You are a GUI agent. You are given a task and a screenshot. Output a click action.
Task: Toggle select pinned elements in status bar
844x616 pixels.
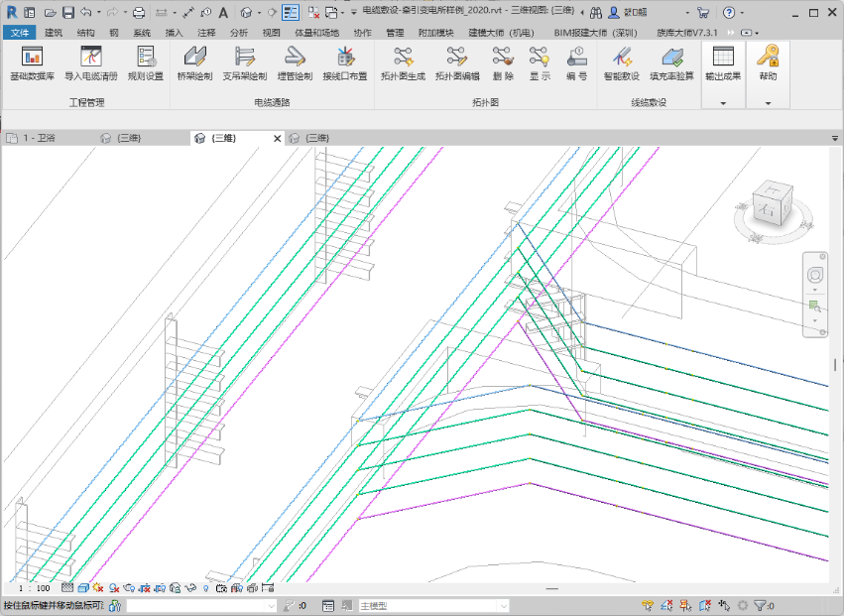click(x=686, y=605)
